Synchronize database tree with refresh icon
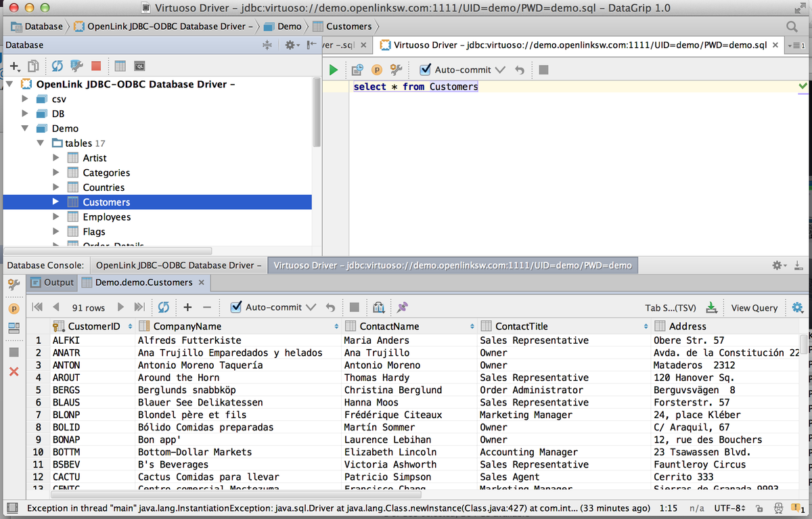This screenshot has width=812, height=519. [x=58, y=66]
